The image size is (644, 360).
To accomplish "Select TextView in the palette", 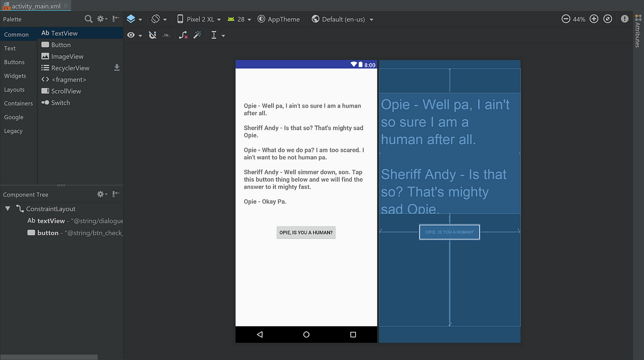I will point(80,33).
